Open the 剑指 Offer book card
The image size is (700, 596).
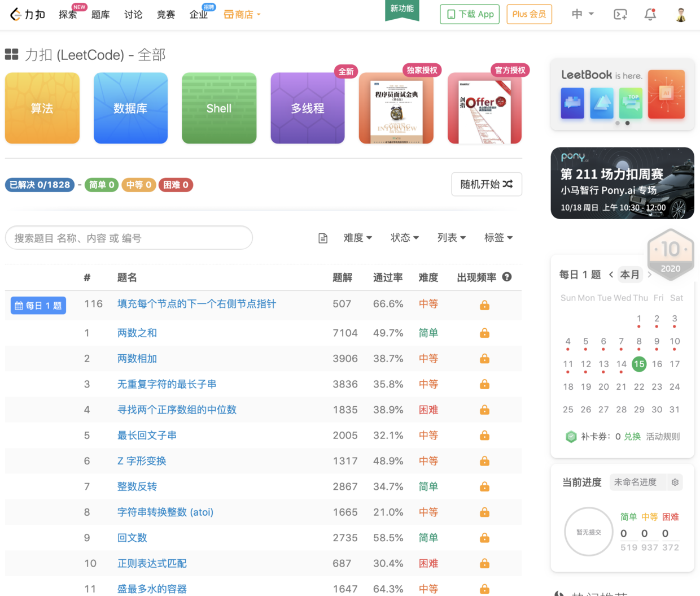coord(484,108)
